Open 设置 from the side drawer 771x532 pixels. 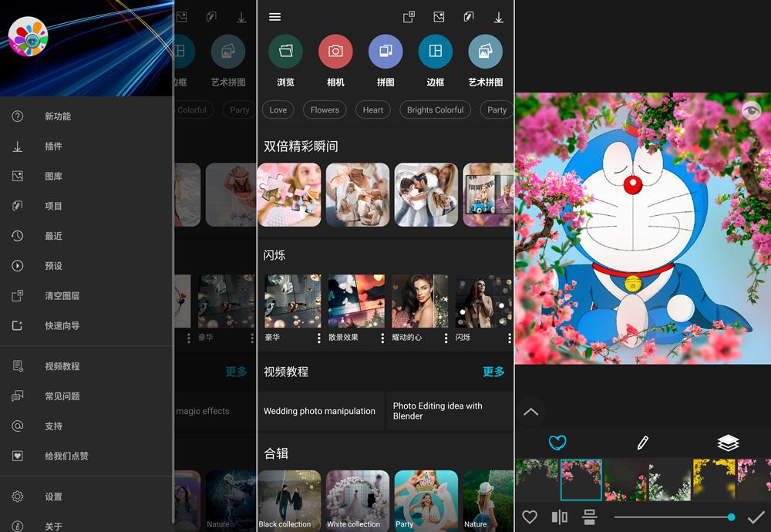(86, 497)
